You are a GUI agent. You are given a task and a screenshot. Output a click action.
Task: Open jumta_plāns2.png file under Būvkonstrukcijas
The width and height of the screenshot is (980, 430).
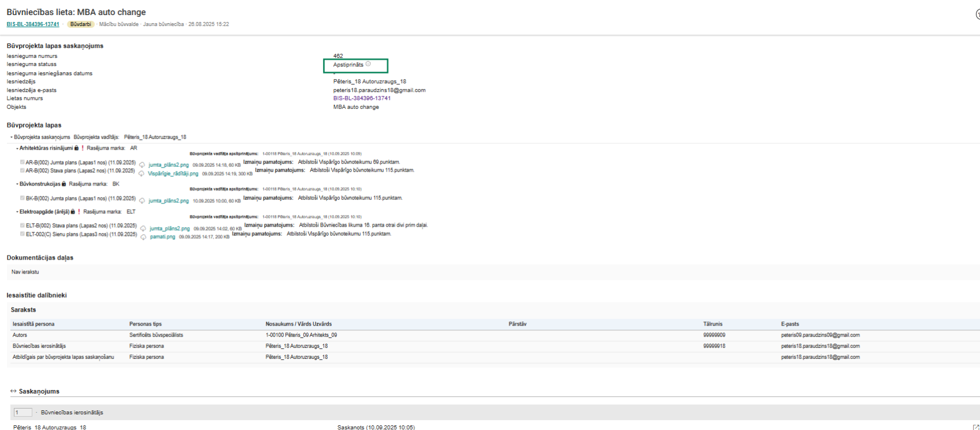(168, 201)
